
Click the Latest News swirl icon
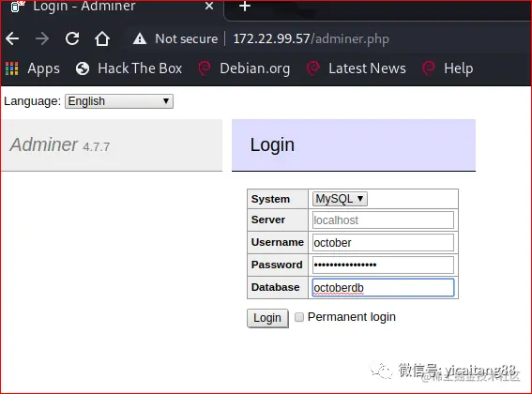click(x=312, y=68)
